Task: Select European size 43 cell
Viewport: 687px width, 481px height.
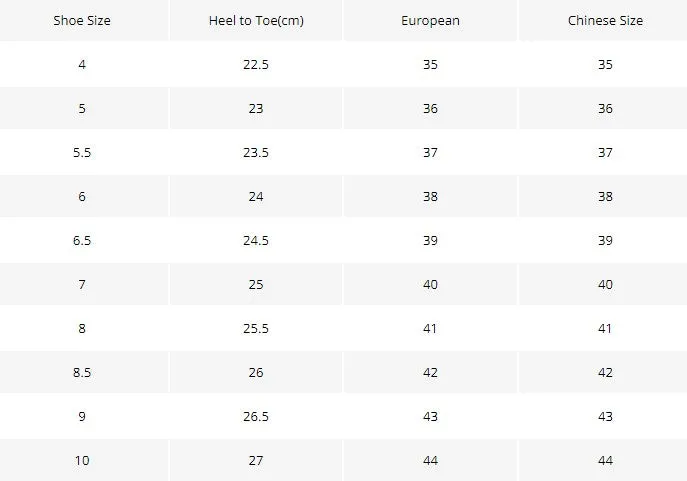Action: (x=430, y=416)
